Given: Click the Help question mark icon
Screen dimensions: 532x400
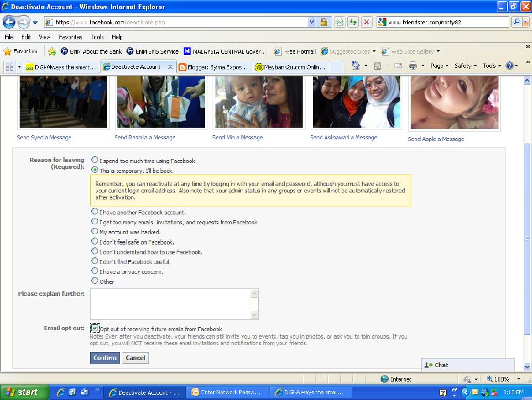Looking at the screenshot, I should 509,65.
